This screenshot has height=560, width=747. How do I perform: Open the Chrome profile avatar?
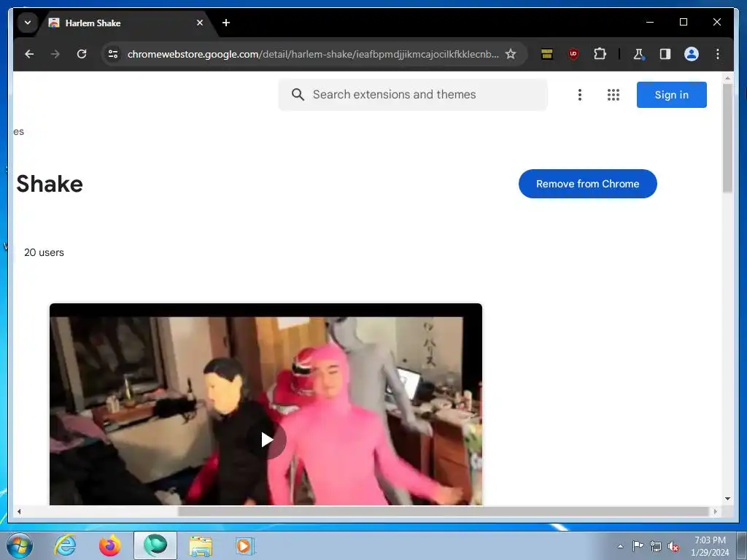tap(692, 54)
